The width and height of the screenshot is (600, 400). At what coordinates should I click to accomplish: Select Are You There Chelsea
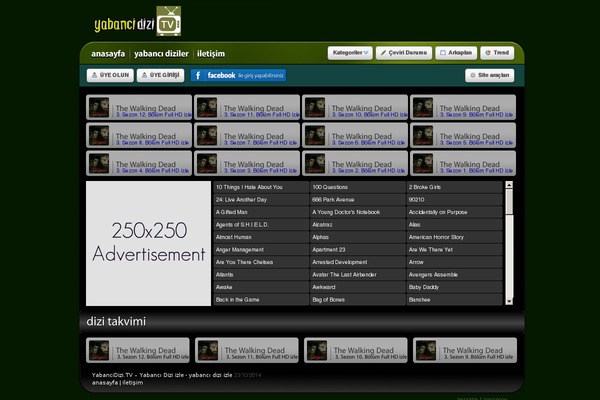tap(261, 262)
